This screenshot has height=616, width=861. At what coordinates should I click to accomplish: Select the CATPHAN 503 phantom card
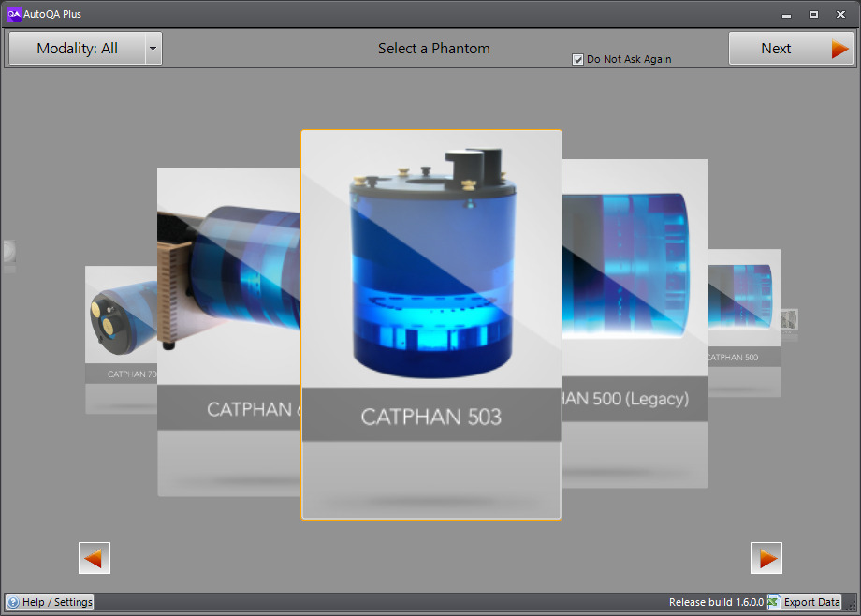click(430, 323)
